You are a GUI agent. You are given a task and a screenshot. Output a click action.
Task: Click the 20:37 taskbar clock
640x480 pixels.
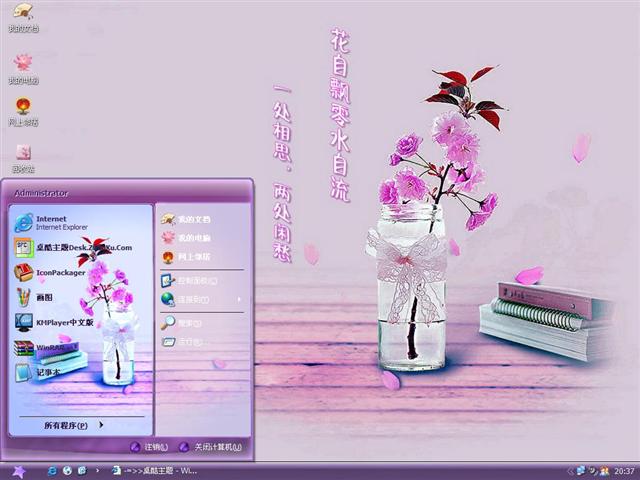click(624, 471)
